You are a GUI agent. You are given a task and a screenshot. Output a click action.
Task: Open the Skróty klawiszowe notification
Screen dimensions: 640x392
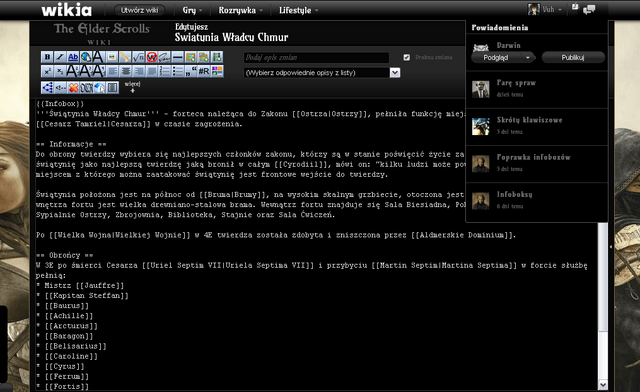[537, 126]
